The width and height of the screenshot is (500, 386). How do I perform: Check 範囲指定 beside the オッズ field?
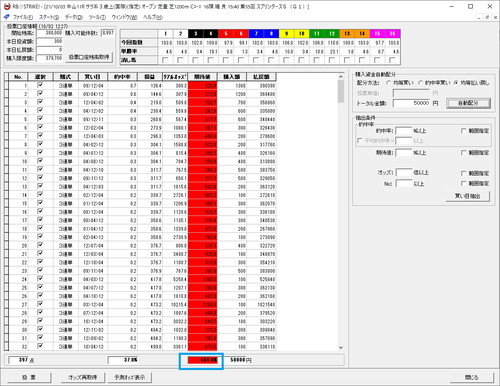pos(464,173)
